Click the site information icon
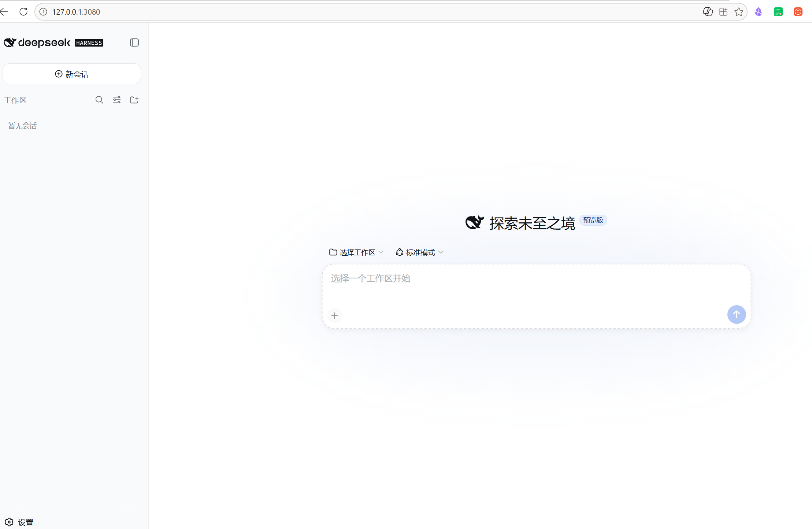812x529 pixels. coord(43,12)
